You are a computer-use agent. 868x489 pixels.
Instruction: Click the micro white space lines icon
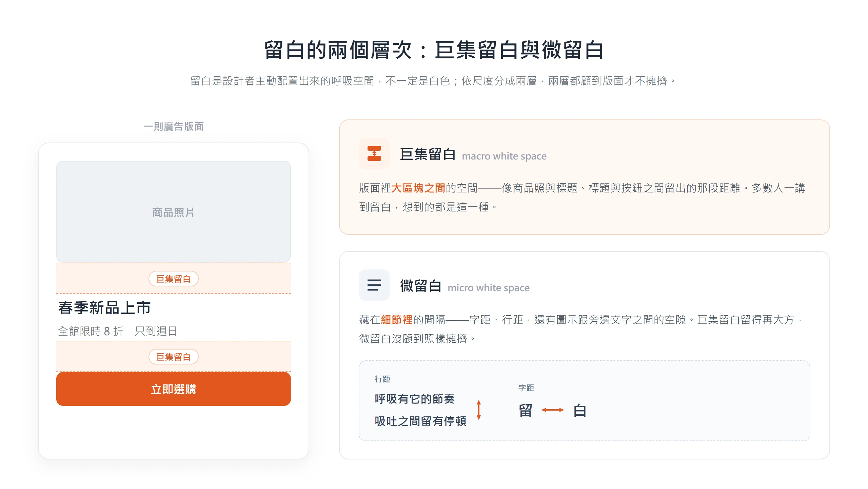[374, 285]
